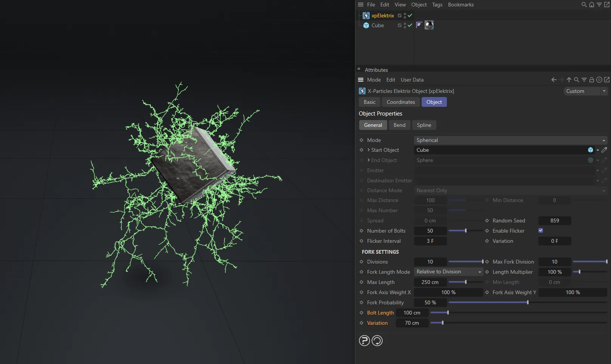
Task: Open the Fork Length Mode dropdown
Action: coord(448,272)
